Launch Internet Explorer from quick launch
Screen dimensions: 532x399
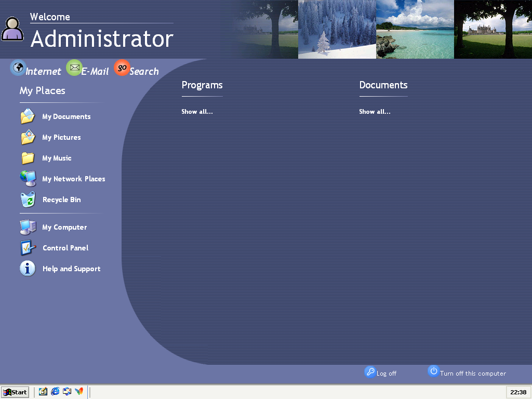[x=55, y=392]
